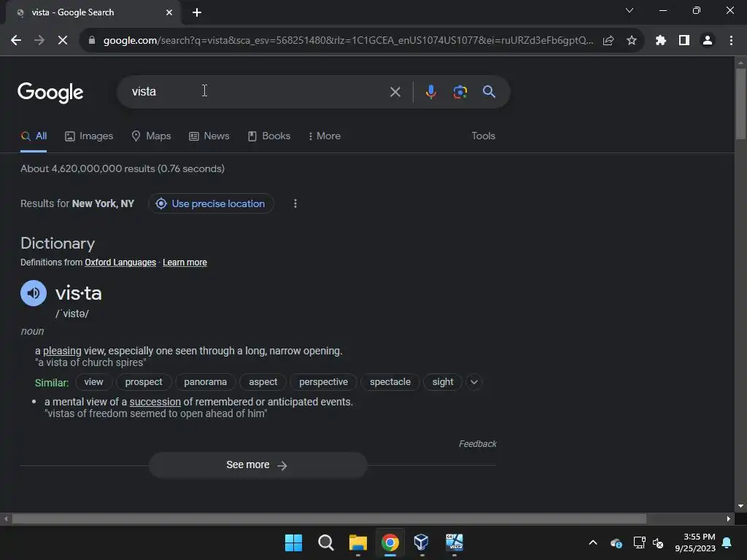Screen dimensions: 747x560
Task: Close the vista - Google Search tab
Action: pos(169,12)
